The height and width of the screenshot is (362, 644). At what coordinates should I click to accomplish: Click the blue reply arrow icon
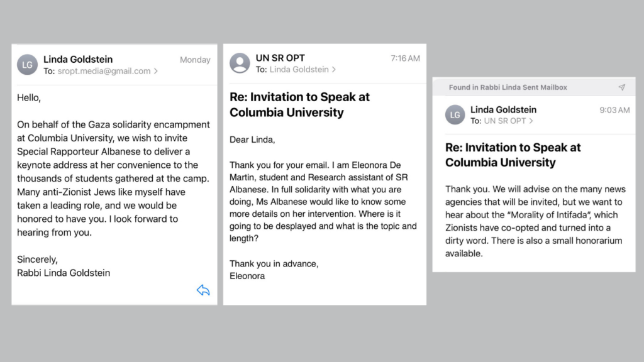(203, 290)
